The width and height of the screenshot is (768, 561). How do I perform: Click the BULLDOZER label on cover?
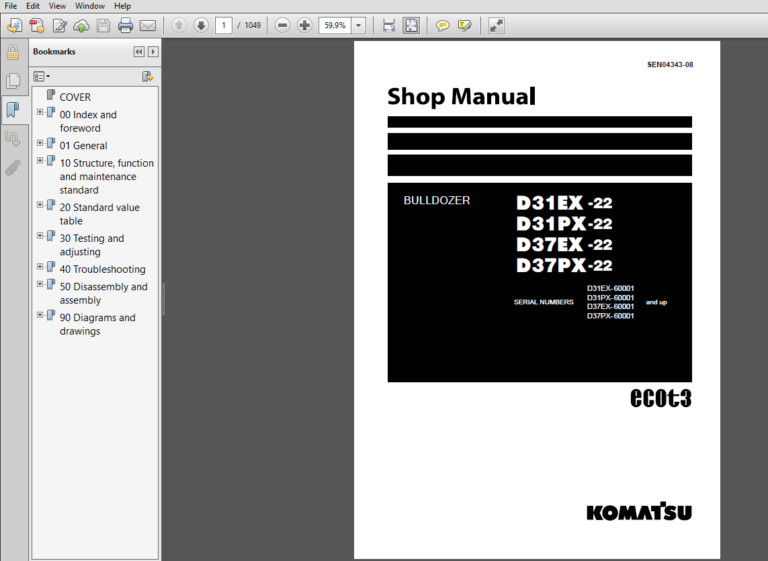[436, 200]
